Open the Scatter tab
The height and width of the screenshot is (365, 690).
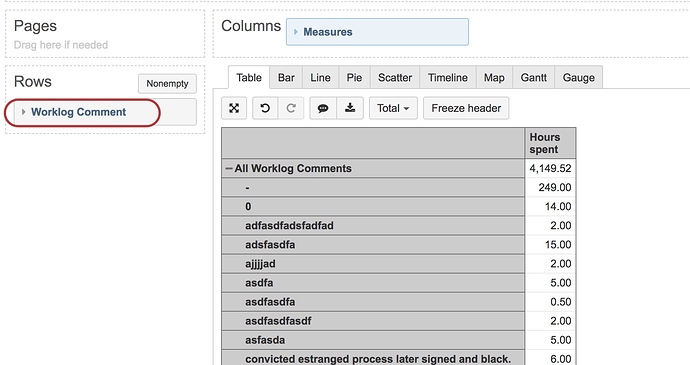click(x=395, y=77)
